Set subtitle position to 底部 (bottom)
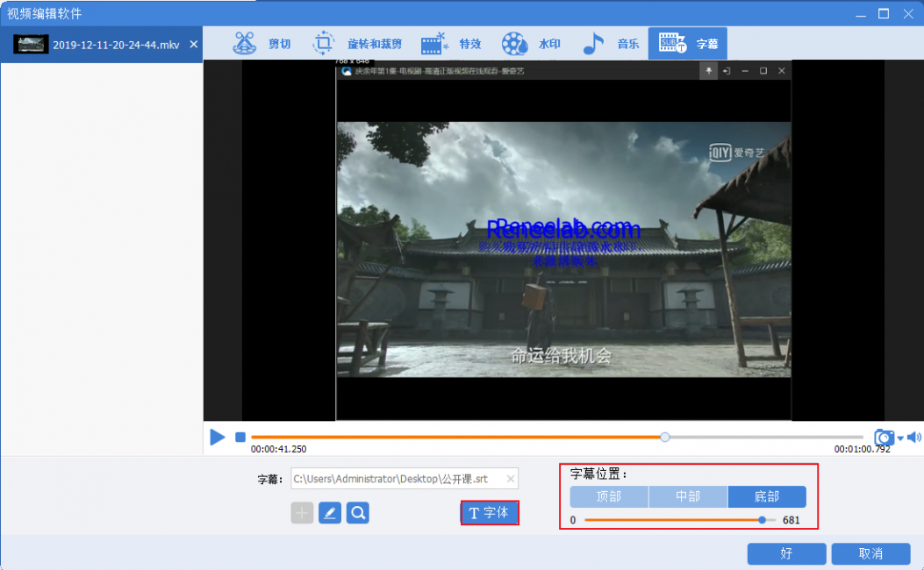The height and width of the screenshot is (570, 924). point(767,496)
